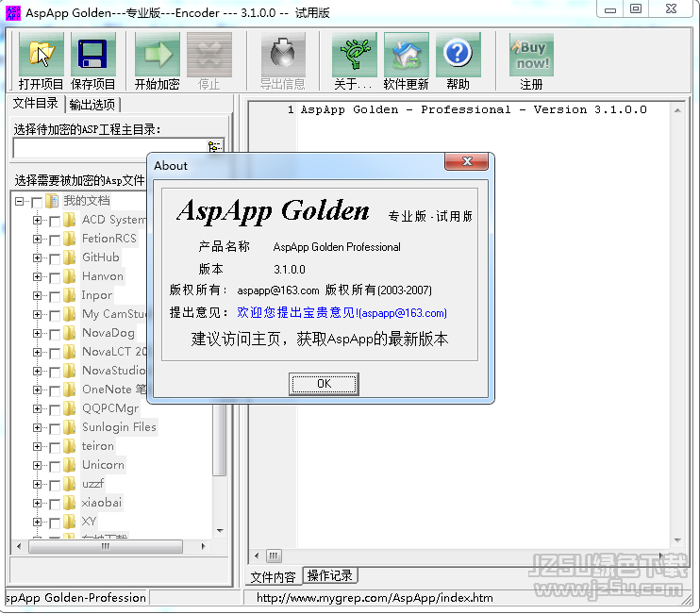Click the aspapp@163.com copyright text
700x614 pixels.
point(278,290)
